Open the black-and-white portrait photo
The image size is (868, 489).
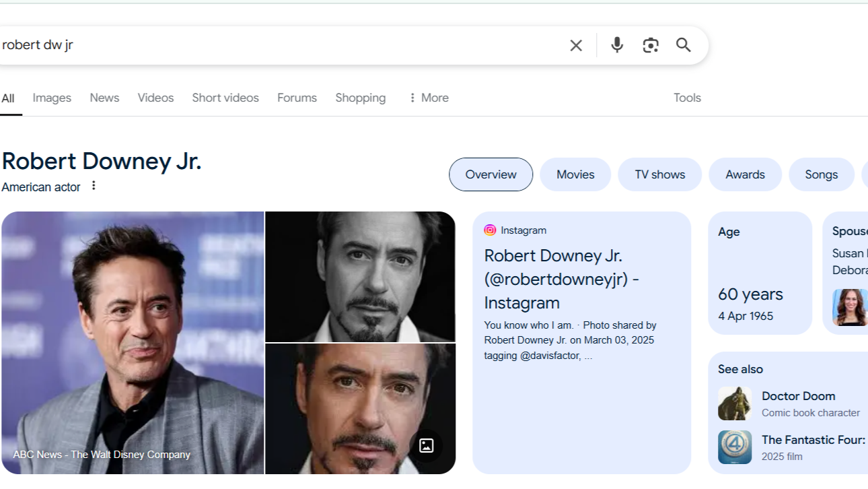click(361, 277)
